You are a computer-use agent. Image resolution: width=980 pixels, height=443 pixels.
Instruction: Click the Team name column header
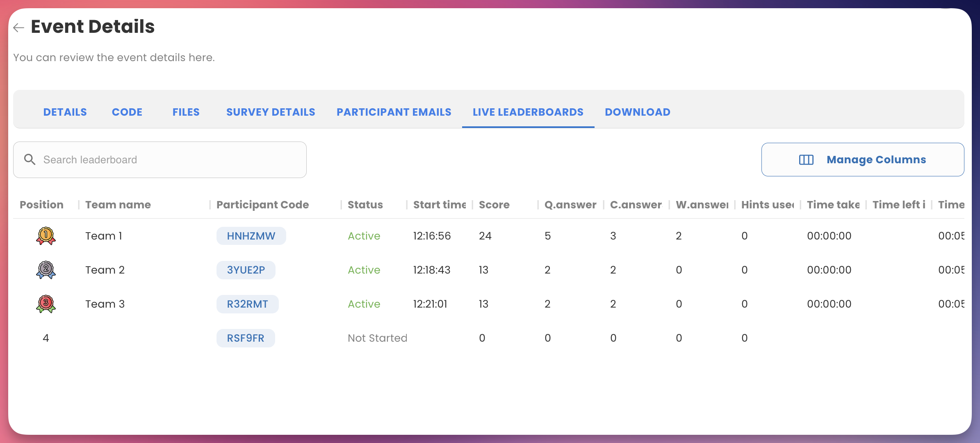118,205
